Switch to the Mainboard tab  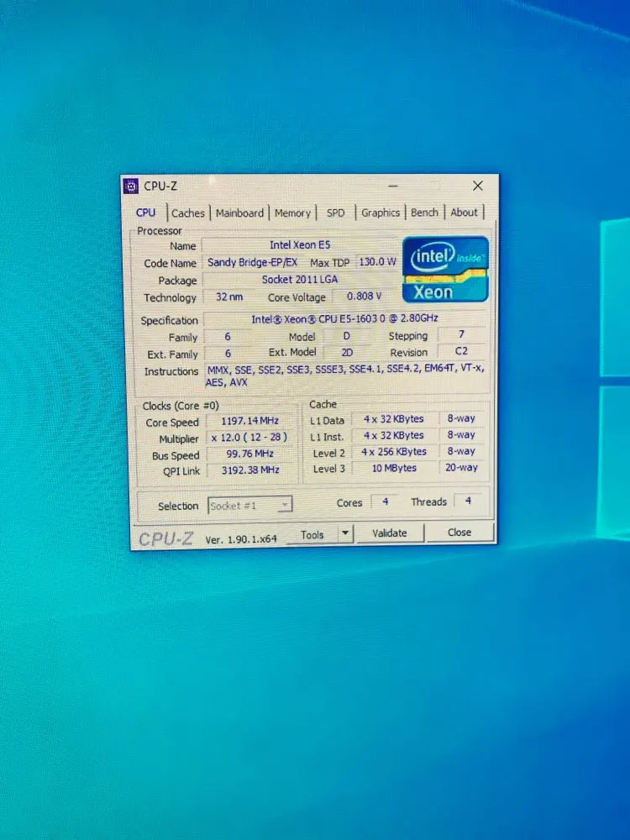coord(239,213)
